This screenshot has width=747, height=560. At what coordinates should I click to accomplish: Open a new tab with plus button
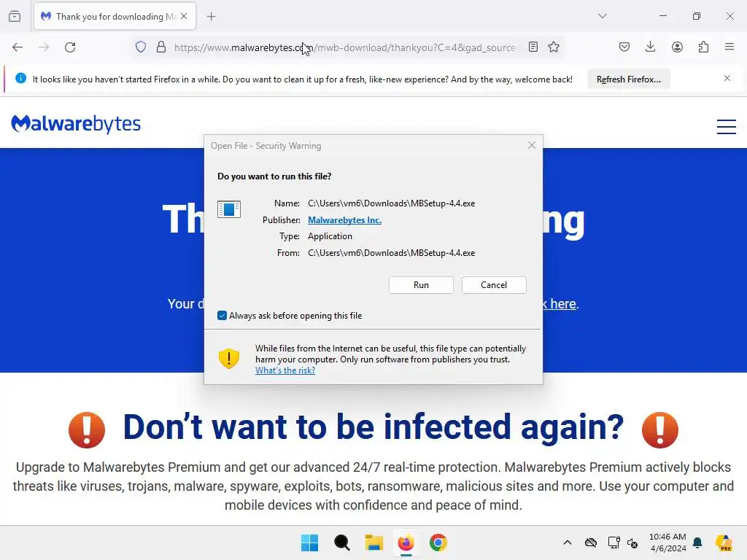[x=211, y=17]
